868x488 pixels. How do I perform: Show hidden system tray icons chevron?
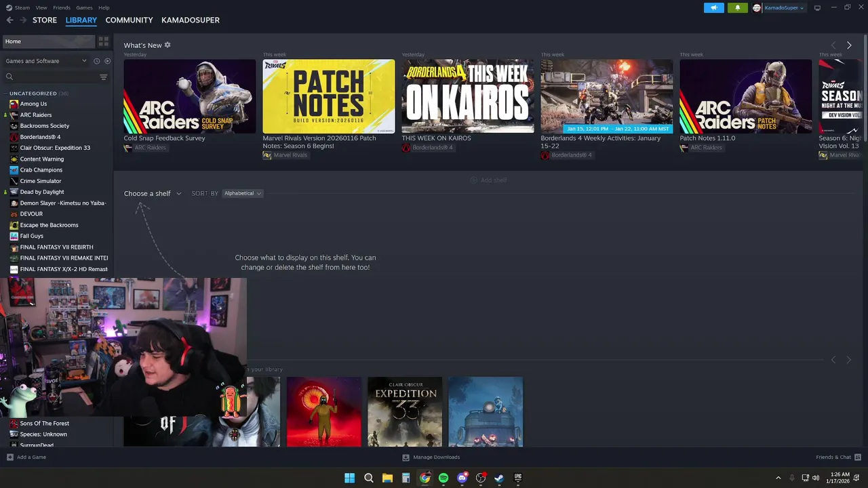(778, 478)
